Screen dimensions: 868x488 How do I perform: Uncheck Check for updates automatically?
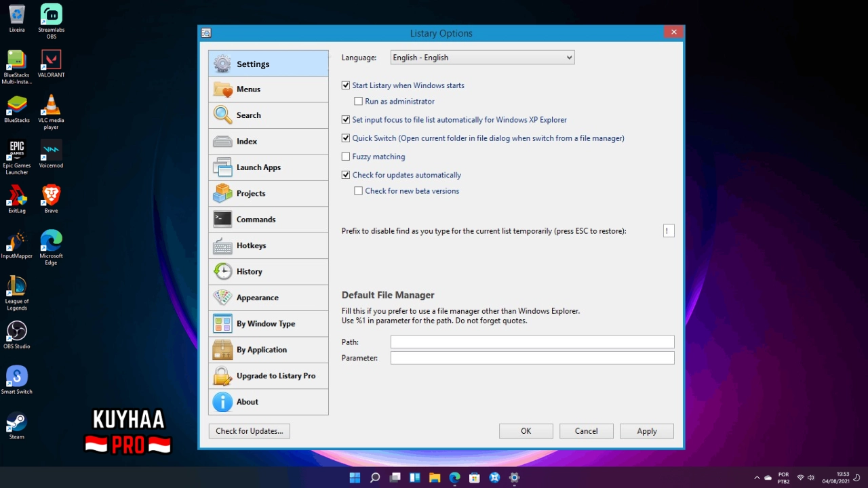coord(346,174)
